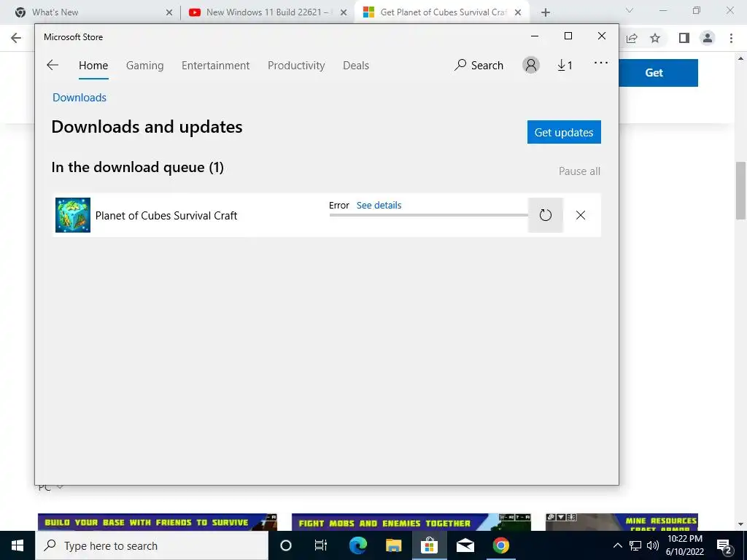
Task: Click the taskbar search box
Action: (x=152, y=545)
